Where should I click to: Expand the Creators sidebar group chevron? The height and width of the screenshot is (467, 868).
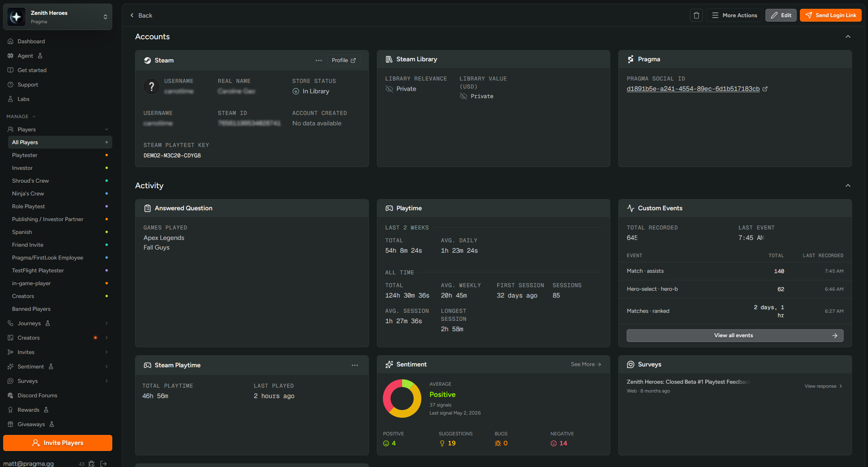106,338
